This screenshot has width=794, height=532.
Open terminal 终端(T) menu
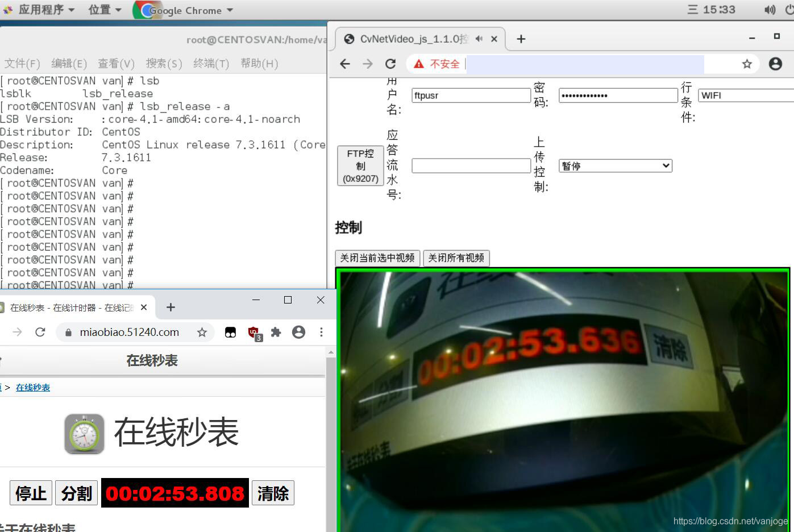[x=211, y=63]
